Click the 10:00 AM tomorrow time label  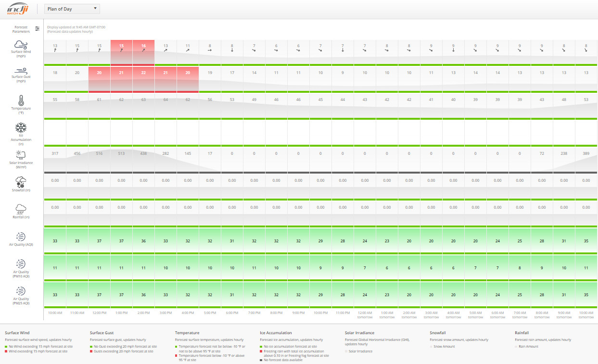pyautogui.click(x=586, y=314)
